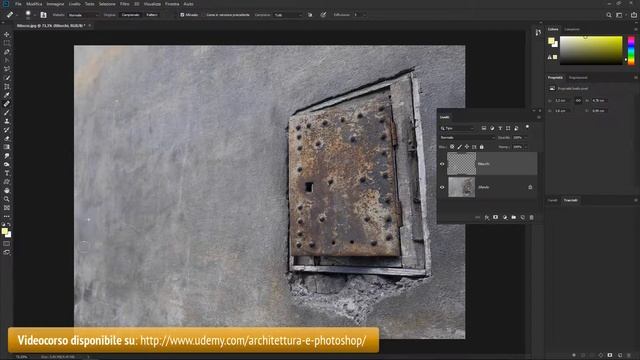Add a layer mask to the layer
Screen dimensions: 640x360
496,218
